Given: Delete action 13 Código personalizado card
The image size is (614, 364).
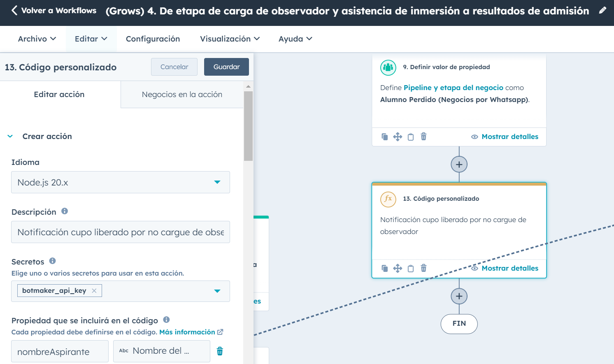Looking at the screenshot, I should point(423,268).
